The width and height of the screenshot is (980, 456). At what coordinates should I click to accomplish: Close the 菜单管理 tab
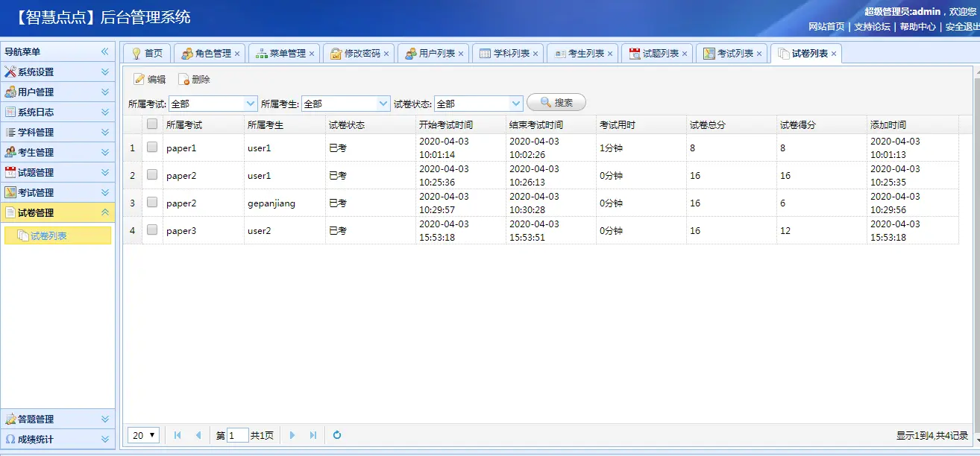point(312,54)
